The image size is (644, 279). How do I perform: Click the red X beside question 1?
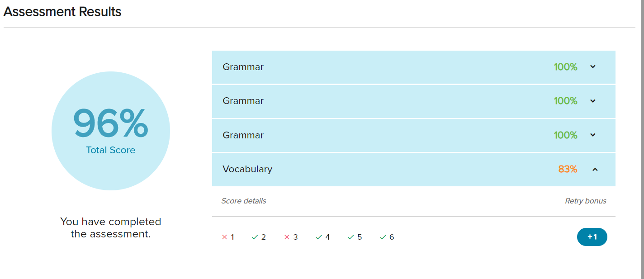point(224,237)
